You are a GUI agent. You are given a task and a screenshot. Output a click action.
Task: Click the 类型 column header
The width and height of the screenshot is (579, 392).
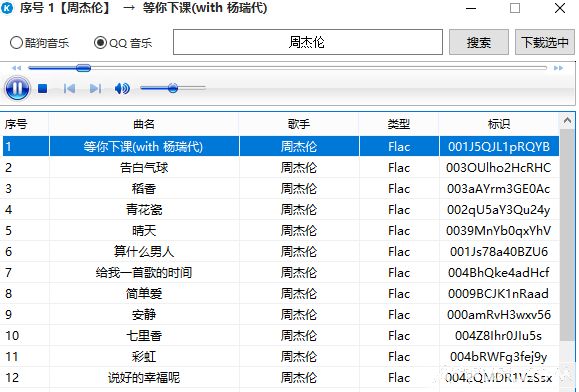399,124
